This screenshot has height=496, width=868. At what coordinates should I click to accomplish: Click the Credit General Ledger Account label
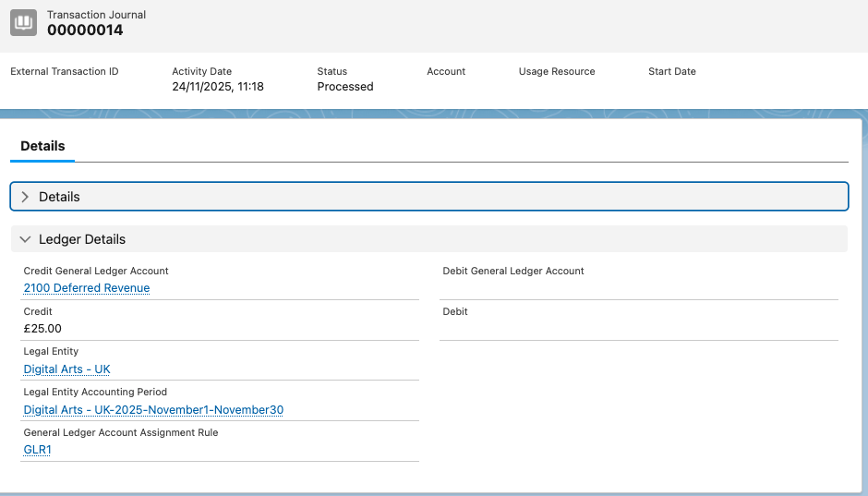coord(96,271)
